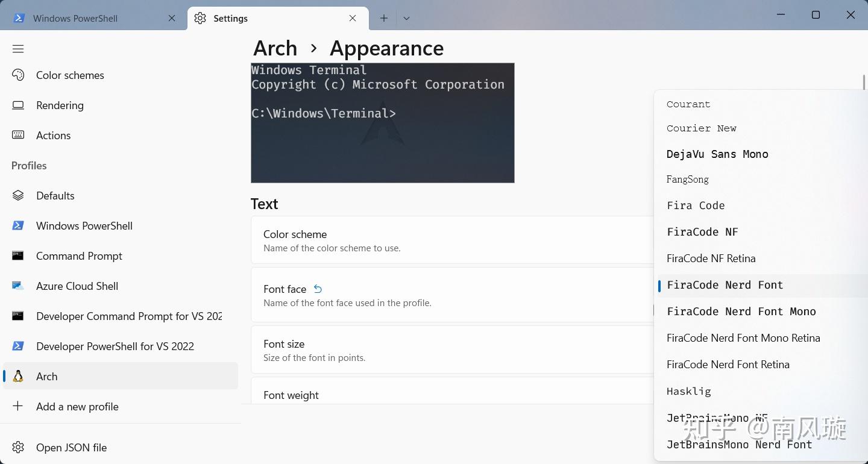This screenshot has width=868, height=464.
Task: Close the Settings tab
Action: [353, 18]
